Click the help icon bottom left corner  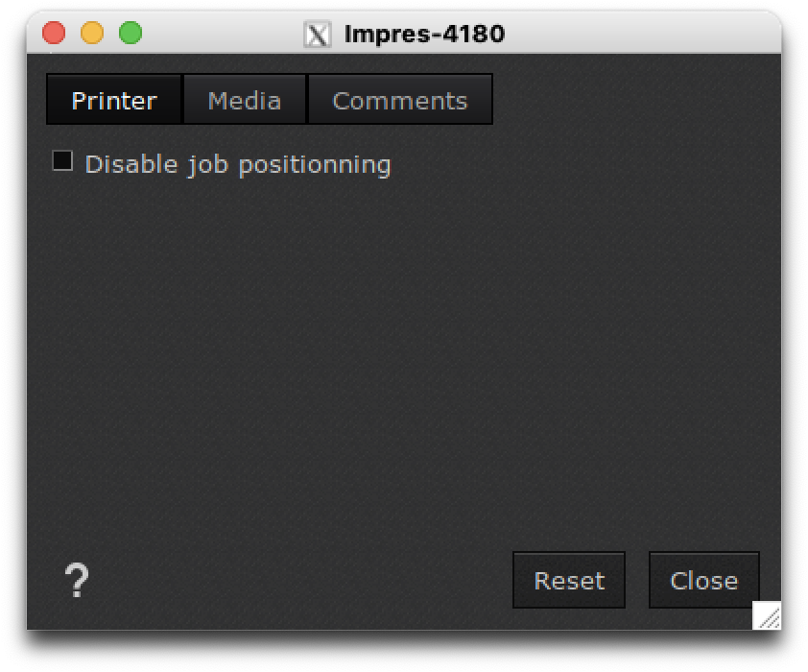pyautogui.click(x=77, y=581)
